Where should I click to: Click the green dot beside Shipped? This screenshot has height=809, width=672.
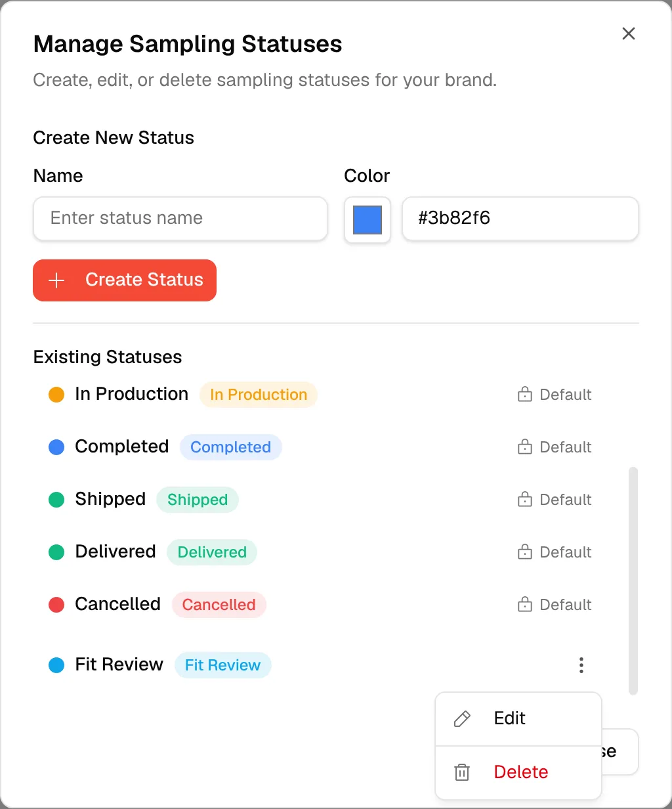(x=56, y=500)
